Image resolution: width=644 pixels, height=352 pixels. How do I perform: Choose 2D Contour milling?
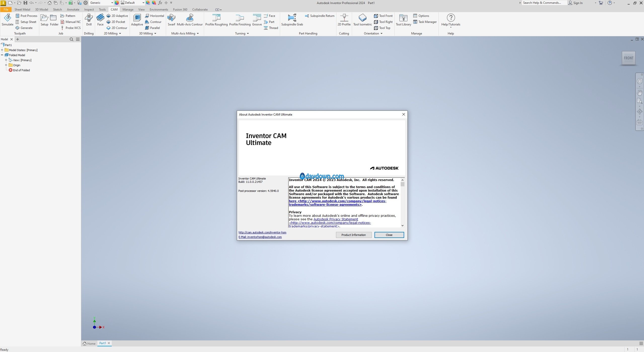(117, 28)
